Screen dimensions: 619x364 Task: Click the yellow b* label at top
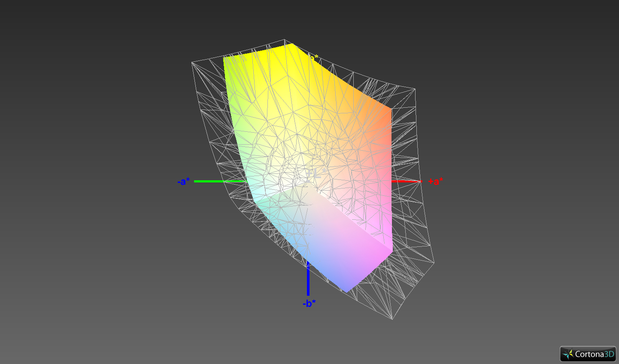[315, 58]
